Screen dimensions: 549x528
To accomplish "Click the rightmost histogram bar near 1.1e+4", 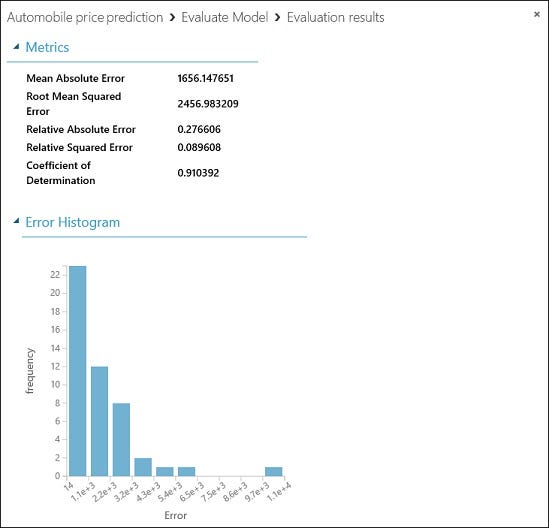I will coord(274,471).
